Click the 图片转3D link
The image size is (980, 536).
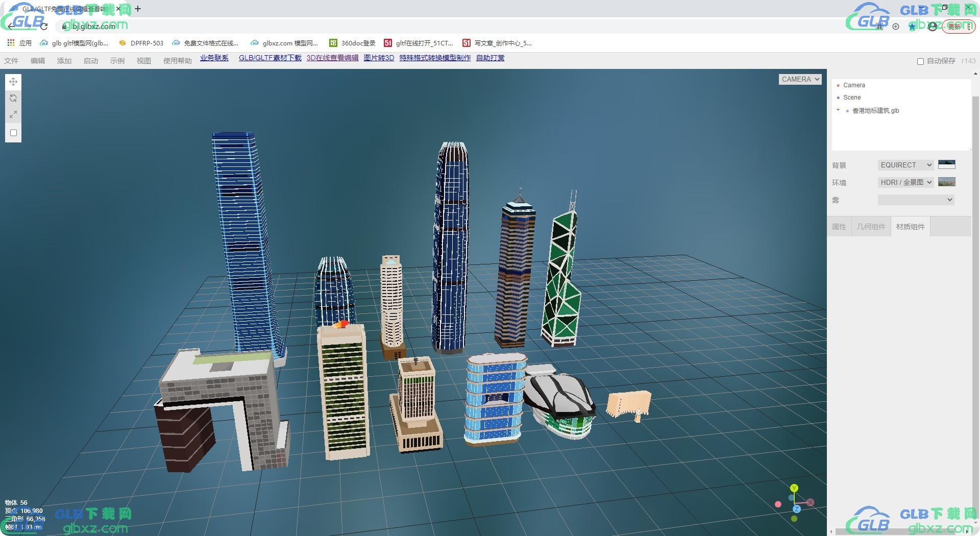click(379, 58)
